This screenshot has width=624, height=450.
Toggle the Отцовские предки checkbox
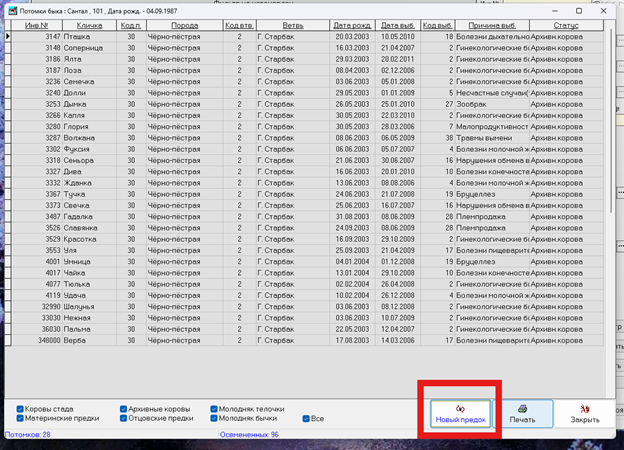(x=123, y=418)
